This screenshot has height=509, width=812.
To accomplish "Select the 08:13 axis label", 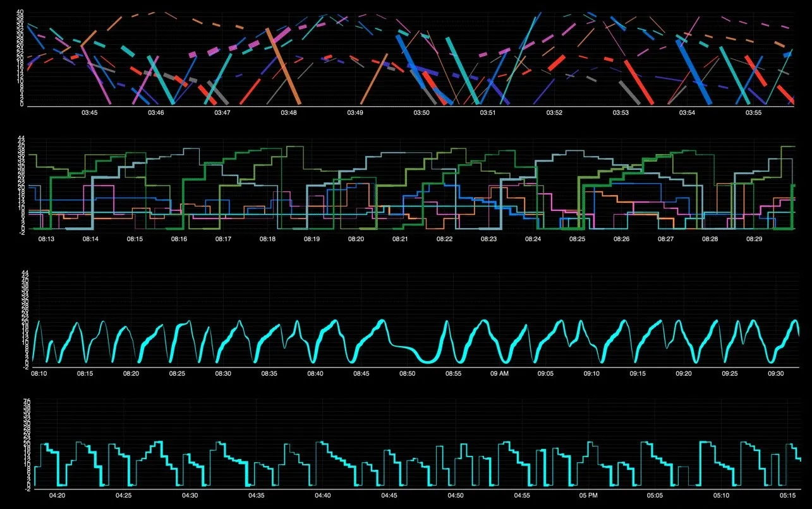I will click(47, 239).
